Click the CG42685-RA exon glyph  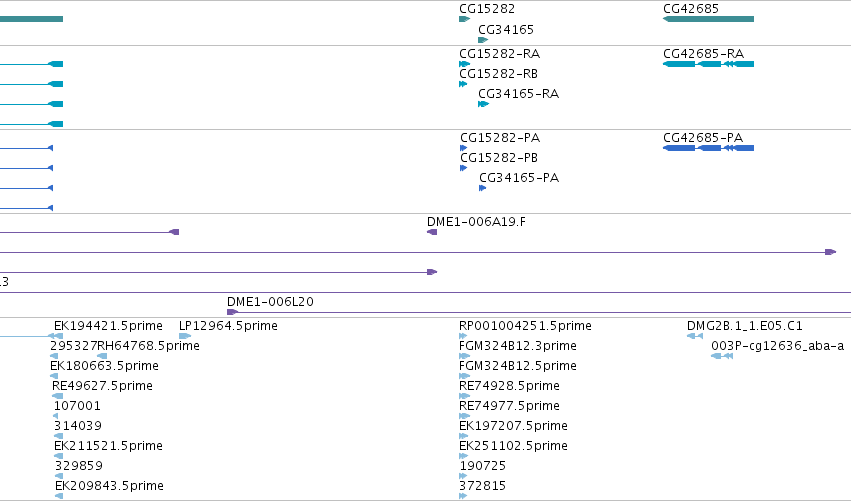708,64
